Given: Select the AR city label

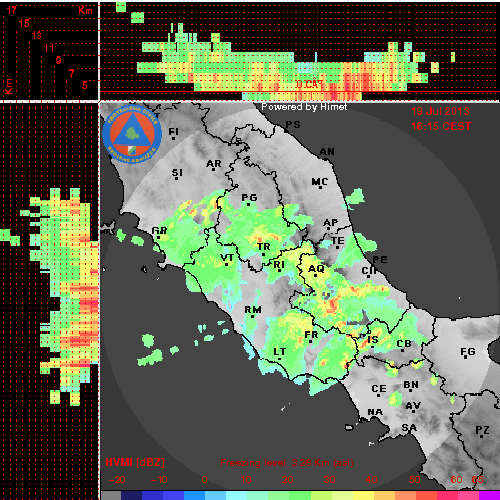Looking at the screenshot, I should click(214, 164).
